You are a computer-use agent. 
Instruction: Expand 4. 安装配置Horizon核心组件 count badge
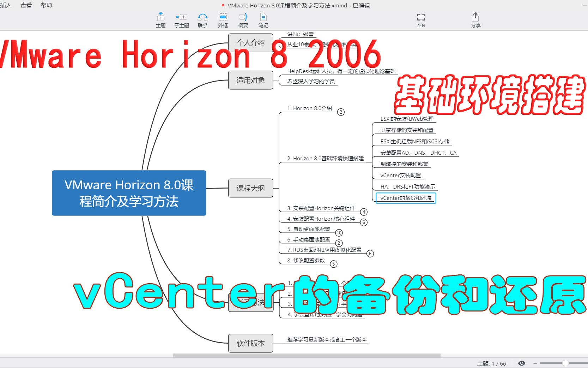364,222
